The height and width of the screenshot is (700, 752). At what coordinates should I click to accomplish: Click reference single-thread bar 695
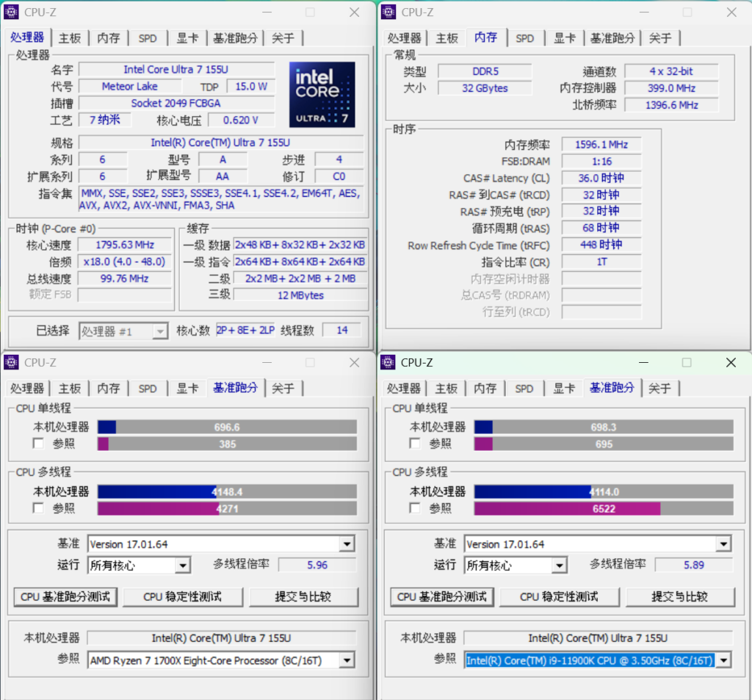604,444
